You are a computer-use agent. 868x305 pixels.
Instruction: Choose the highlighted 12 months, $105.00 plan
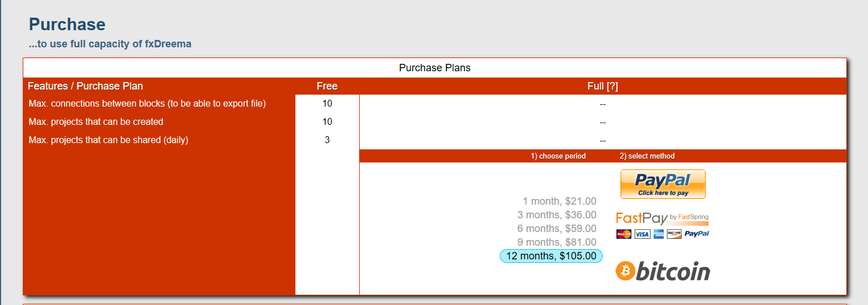click(x=551, y=256)
